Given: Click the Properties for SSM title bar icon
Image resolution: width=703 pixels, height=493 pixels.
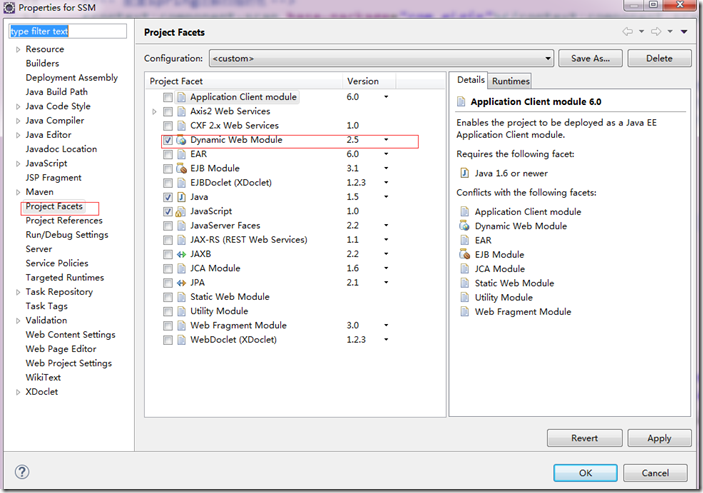Looking at the screenshot, I should [x=9, y=8].
